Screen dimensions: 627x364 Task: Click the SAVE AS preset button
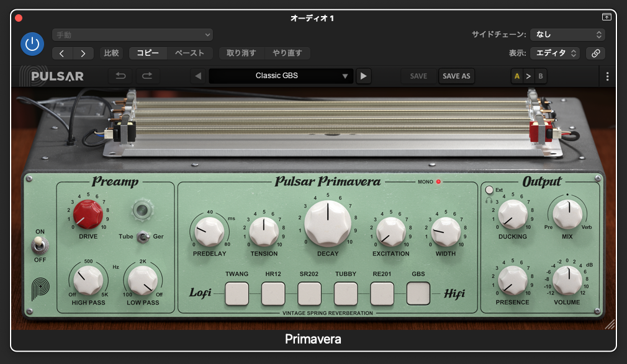pyautogui.click(x=456, y=76)
